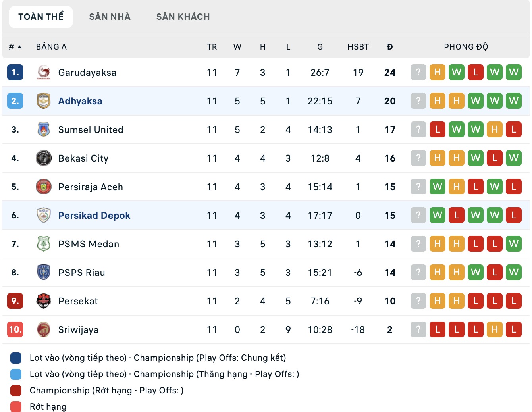Viewport: 532px width, 412px height.
Task: Sort standings by the Đ points column
Action: pos(389,46)
